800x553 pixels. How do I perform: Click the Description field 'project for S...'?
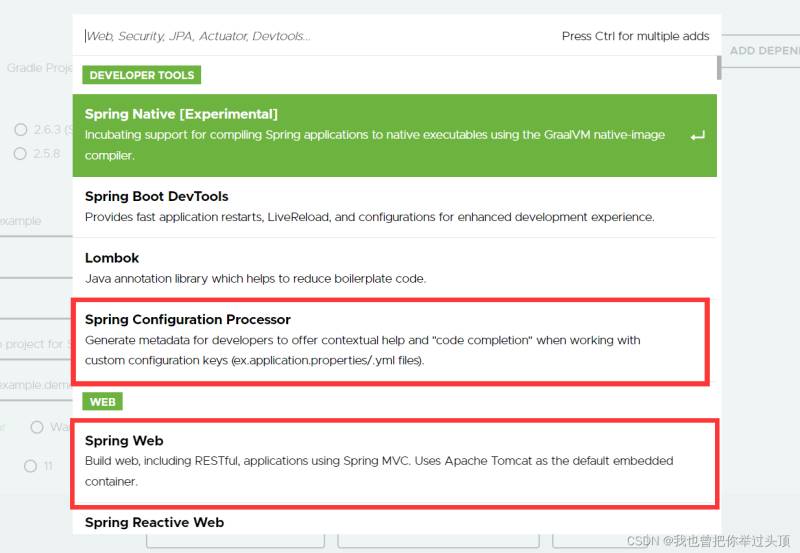click(35, 344)
